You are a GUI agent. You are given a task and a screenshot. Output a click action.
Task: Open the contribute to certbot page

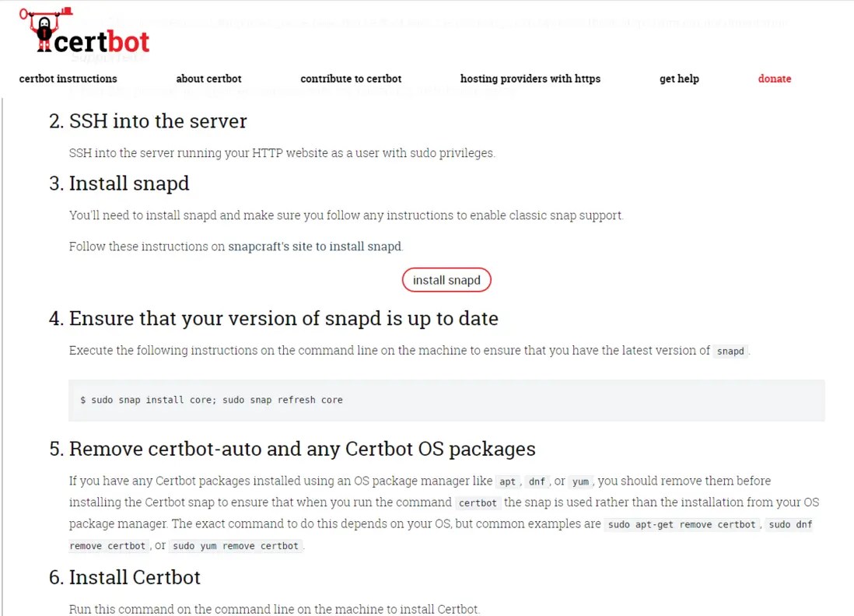(350, 79)
